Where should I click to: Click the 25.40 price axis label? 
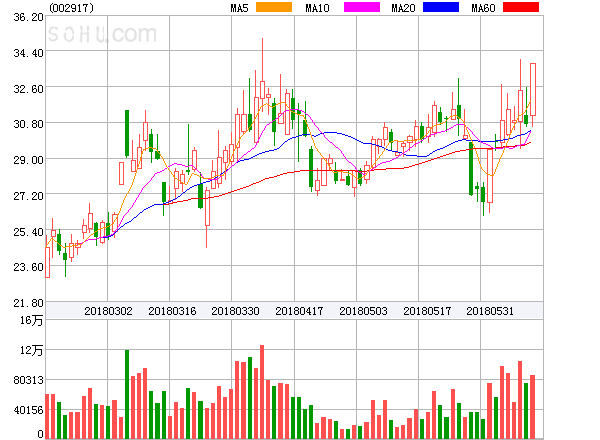click(28, 232)
